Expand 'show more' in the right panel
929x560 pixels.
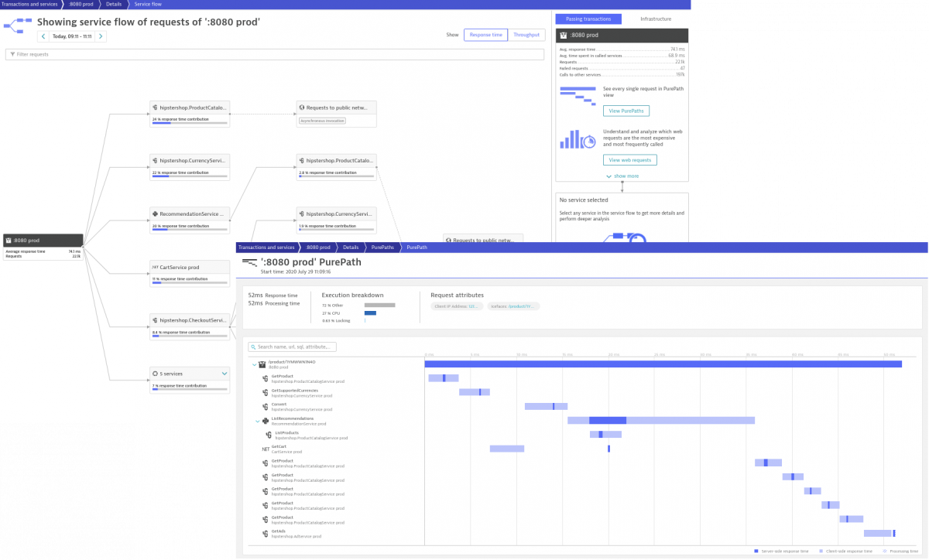[622, 176]
